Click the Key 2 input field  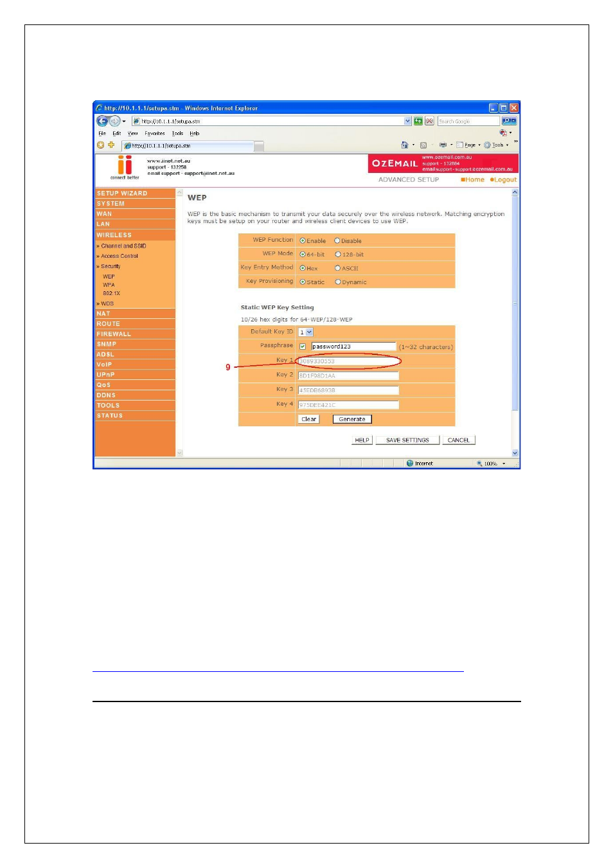click(x=348, y=375)
